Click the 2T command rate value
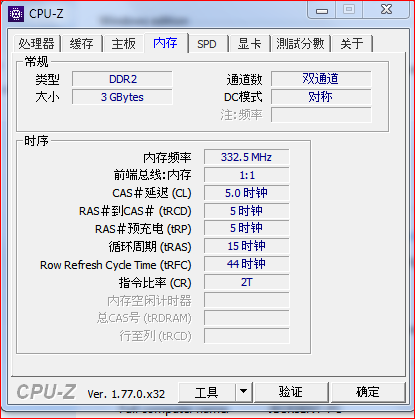 pyautogui.click(x=247, y=282)
